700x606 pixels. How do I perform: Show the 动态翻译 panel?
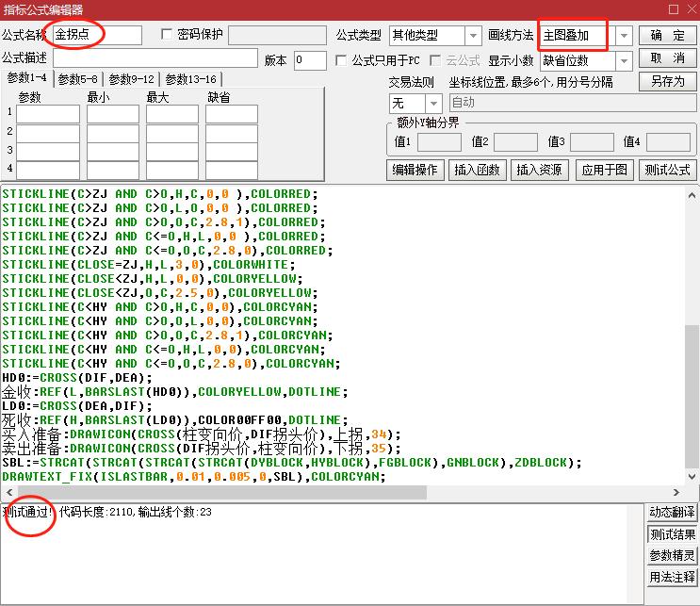(672, 513)
